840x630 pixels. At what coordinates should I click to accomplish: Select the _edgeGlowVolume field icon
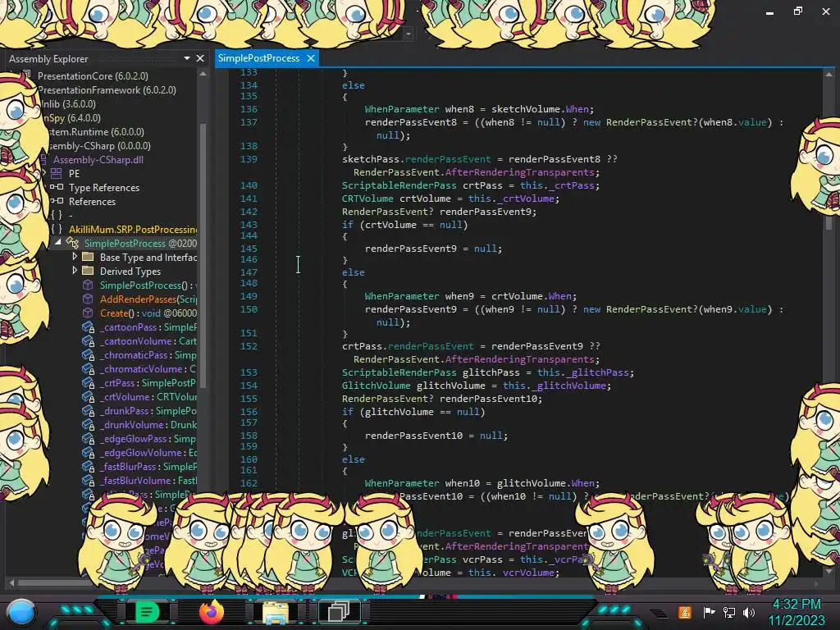point(89,452)
